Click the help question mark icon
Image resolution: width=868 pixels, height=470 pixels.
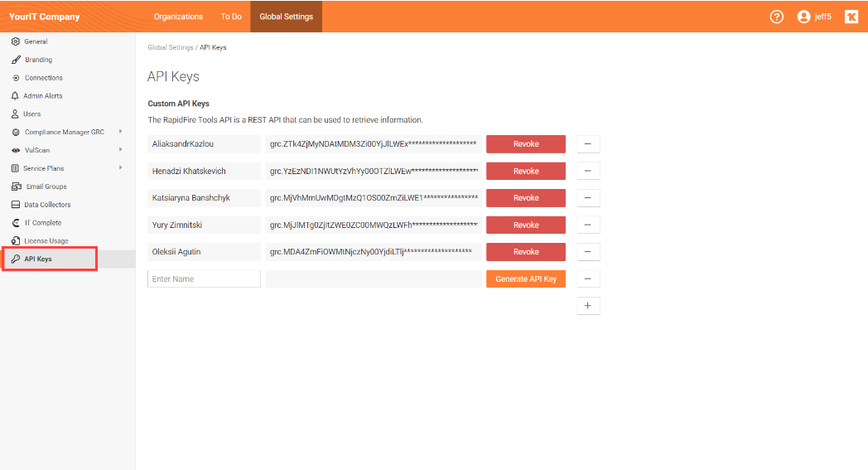click(776, 17)
